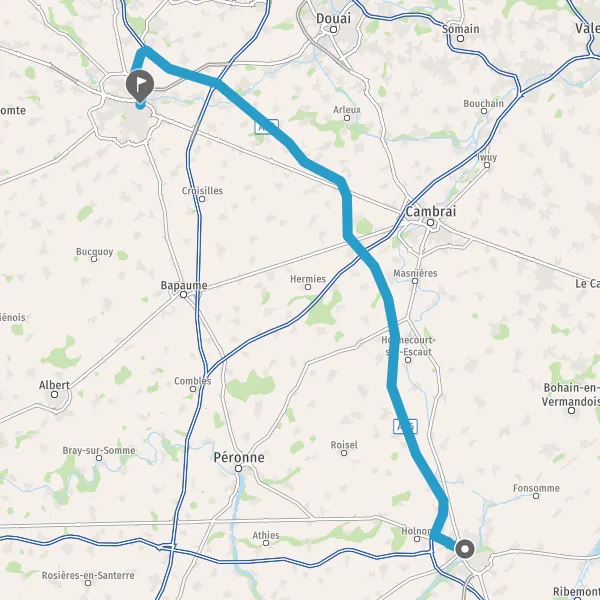Click the Bouchain town label
This screenshot has height=600, width=600.
tap(484, 103)
